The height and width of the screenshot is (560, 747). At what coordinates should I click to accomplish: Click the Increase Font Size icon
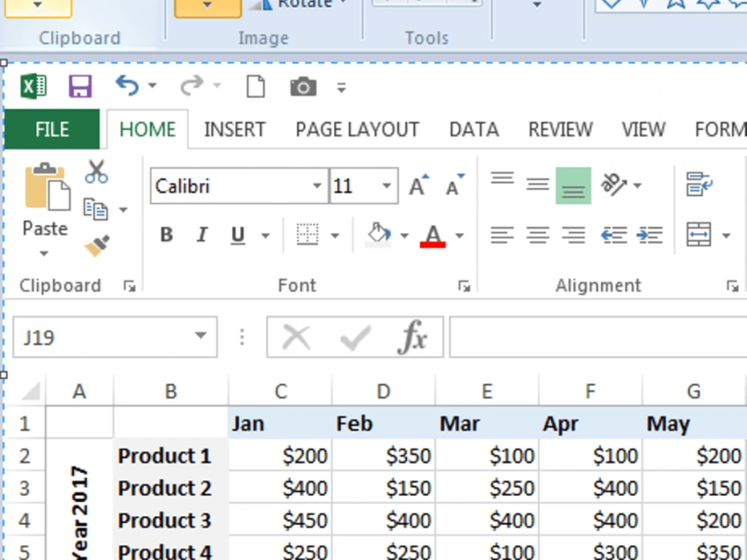[x=416, y=185]
